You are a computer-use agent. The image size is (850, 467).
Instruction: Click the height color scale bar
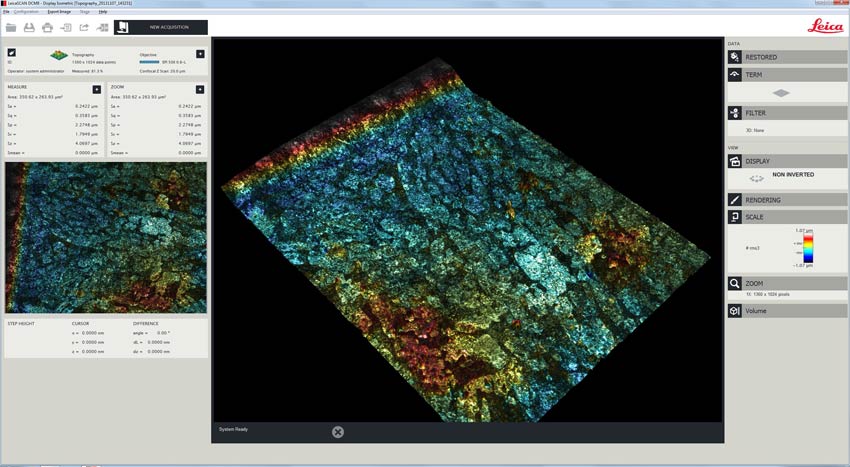[x=808, y=248]
